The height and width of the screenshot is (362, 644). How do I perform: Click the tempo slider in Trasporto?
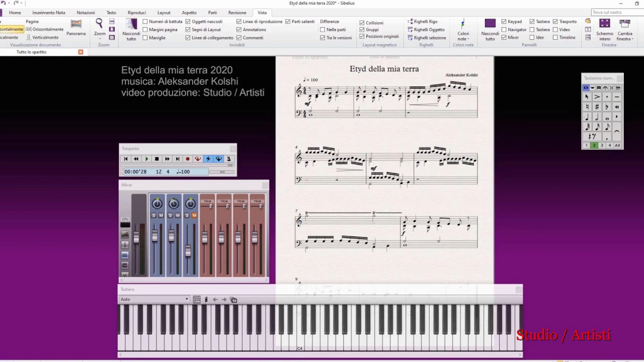coord(222,172)
